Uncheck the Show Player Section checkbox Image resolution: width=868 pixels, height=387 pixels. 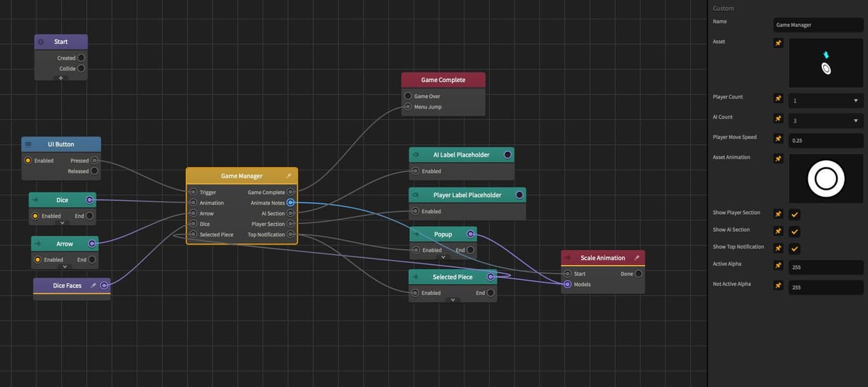[x=795, y=214]
